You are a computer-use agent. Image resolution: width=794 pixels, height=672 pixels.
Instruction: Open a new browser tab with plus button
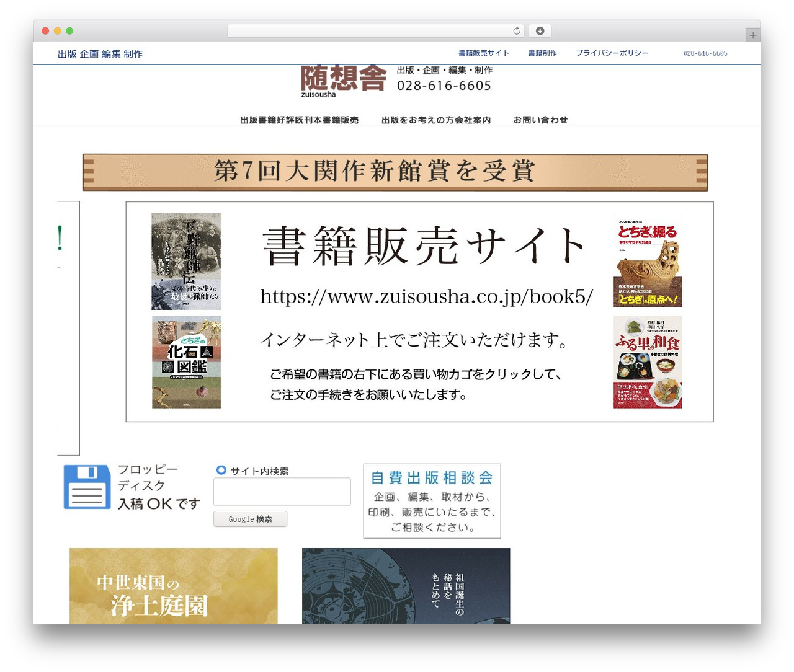(x=752, y=35)
